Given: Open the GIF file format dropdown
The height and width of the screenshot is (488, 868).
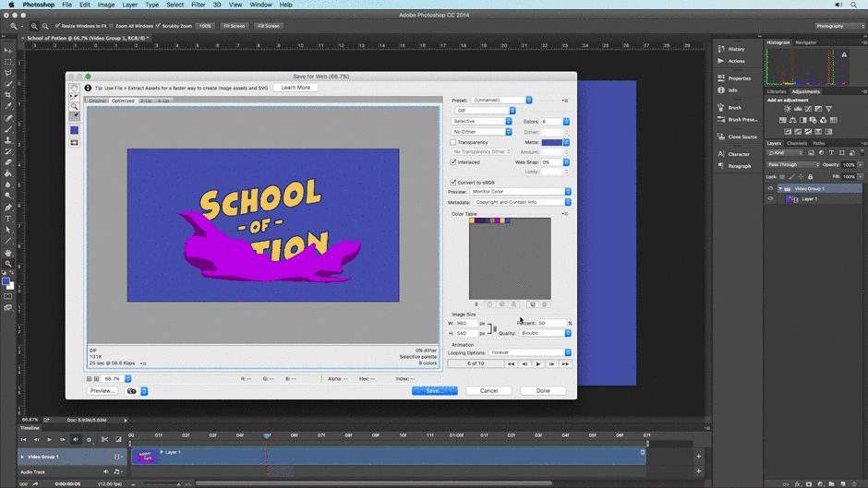Looking at the screenshot, I should (484, 111).
